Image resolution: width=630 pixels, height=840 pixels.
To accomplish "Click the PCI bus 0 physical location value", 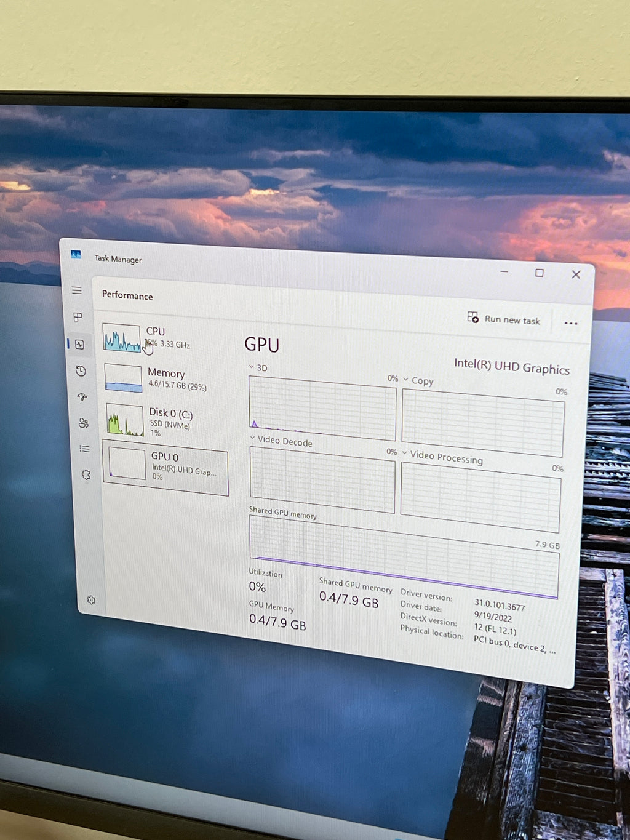I will click(x=514, y=644).
